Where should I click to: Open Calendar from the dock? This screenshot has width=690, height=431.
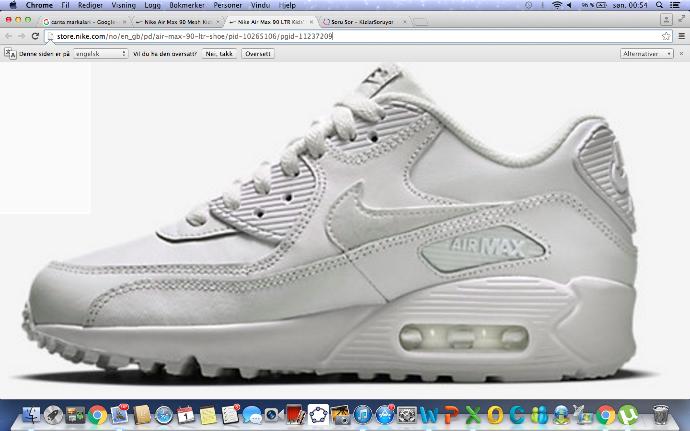pos(186,415)
